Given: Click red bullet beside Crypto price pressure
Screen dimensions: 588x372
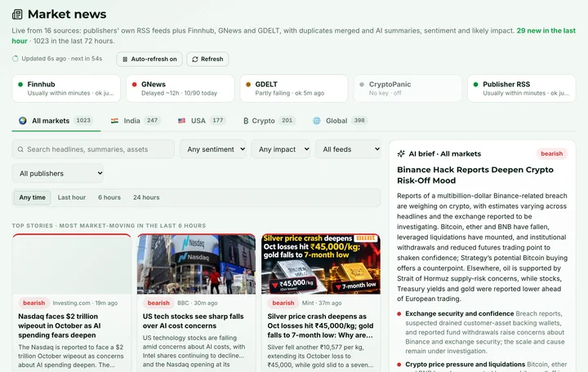Looking at the screenshot, I should (x=399, y=365).
